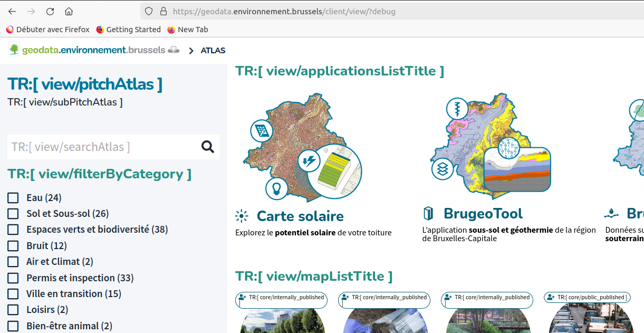Click the Carte solaire sun icon
The image size is (644, 333).
[242, 216]
